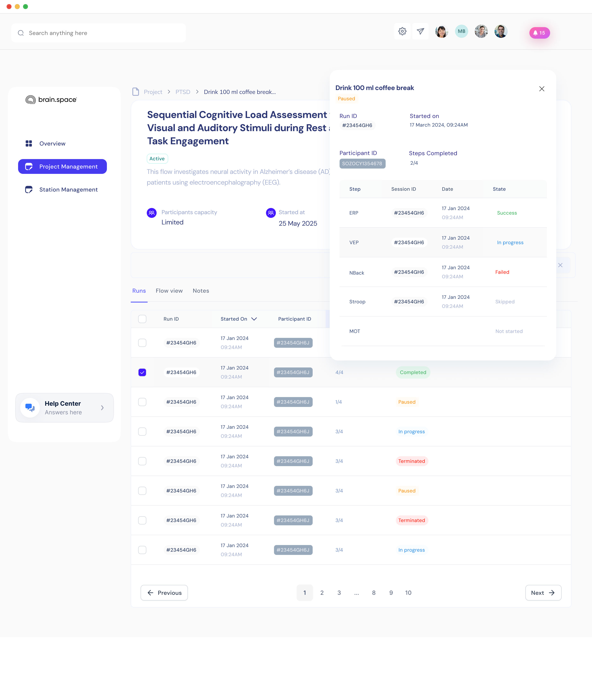The height and width of the screenshot is (700, 592).
Task: Click the Search anything here field
Action: click(x=98, y=33)
